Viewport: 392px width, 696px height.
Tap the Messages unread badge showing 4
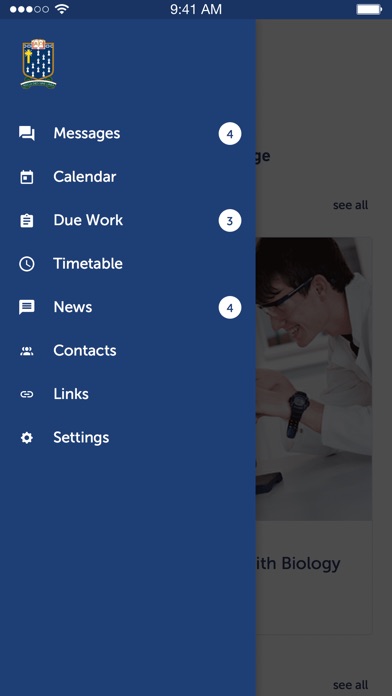[x=230, y=134]
